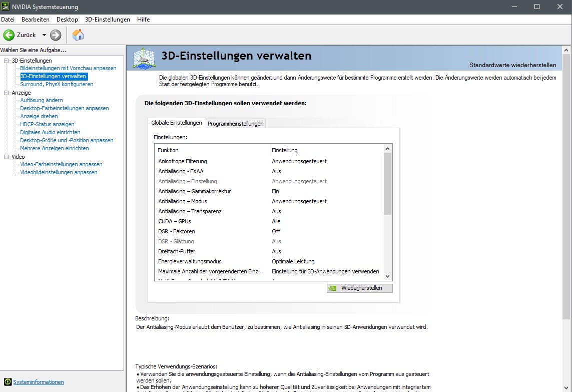
Task: Open the 3D-Einstellungen menu
Action: 107,20
